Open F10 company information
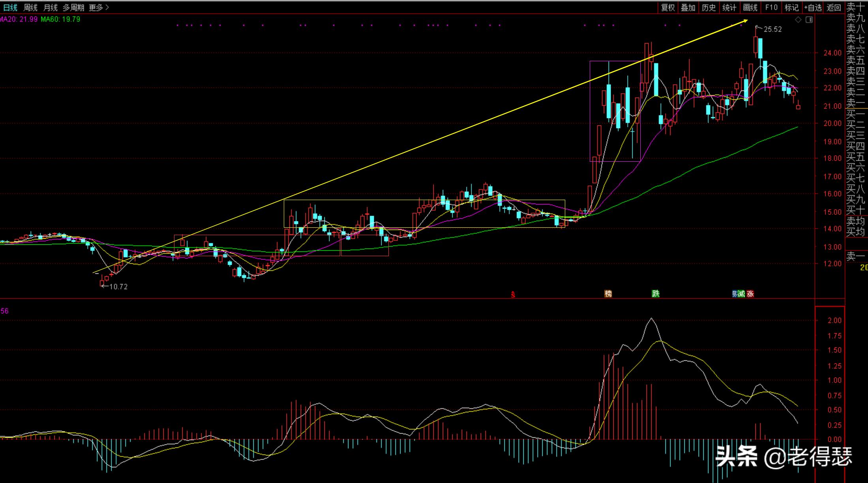Image resolution: width=868 pixels, height=483 pixels. 771,7
